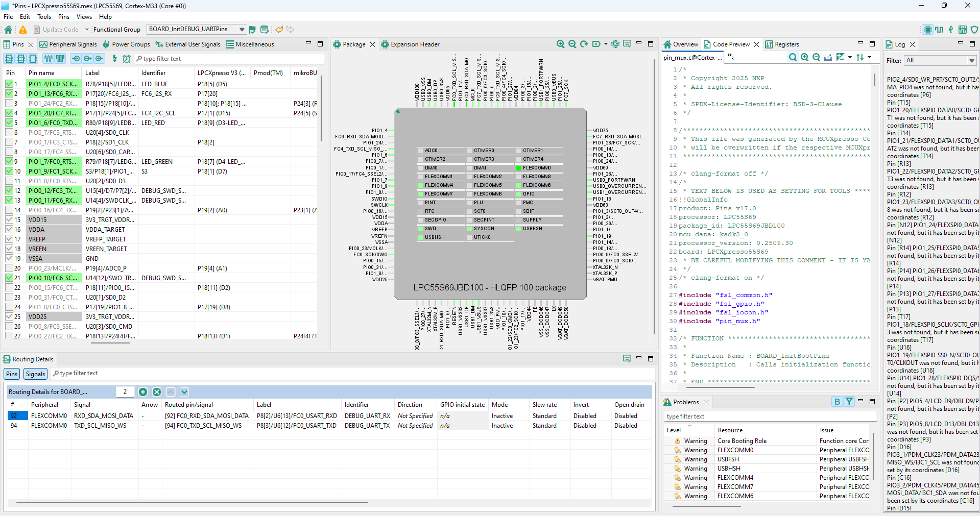Show hidden Code Preview file tabs list
Viewport: 980px width, 516px height.
point(731,57)
